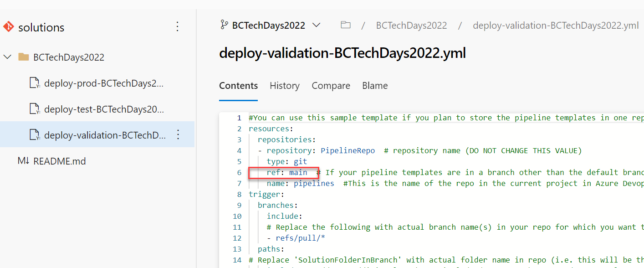Collapse the BCTechDays2022 folder in the tree
The height and width of the screenshot is (268, 644).
pyautogui.click(x=7, y=57)
